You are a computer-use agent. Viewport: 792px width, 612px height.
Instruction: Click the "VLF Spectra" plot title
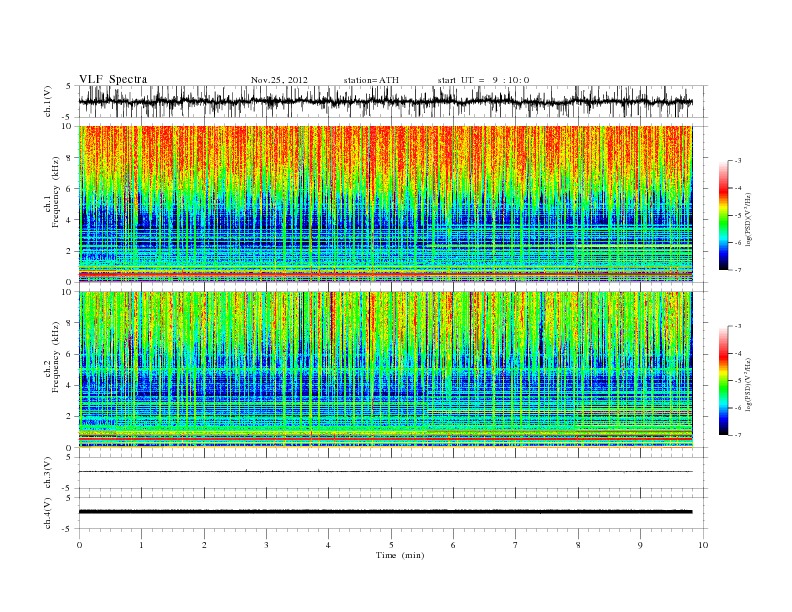pyautogui.click(x=113, y=79)
